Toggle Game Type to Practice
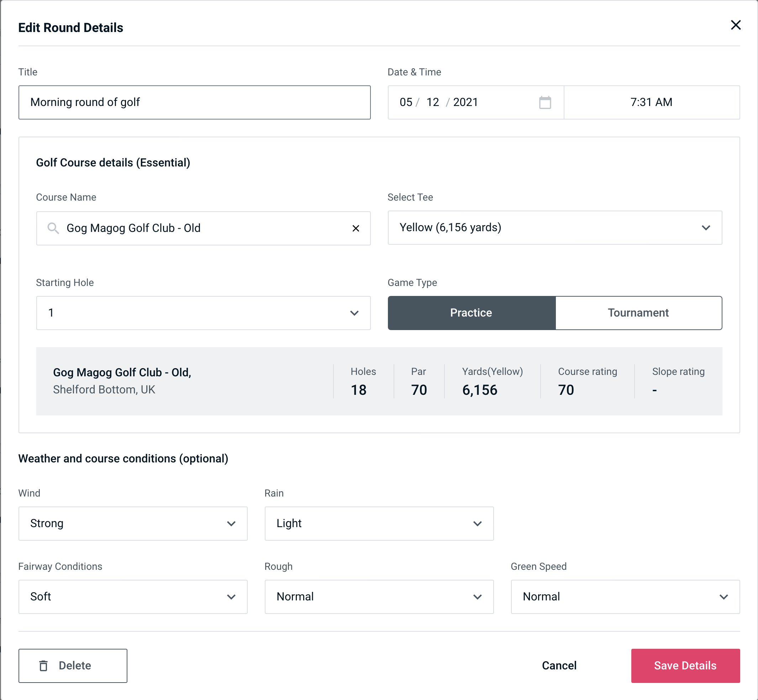This screenshot has width=758, height=700. coord(471,313)
